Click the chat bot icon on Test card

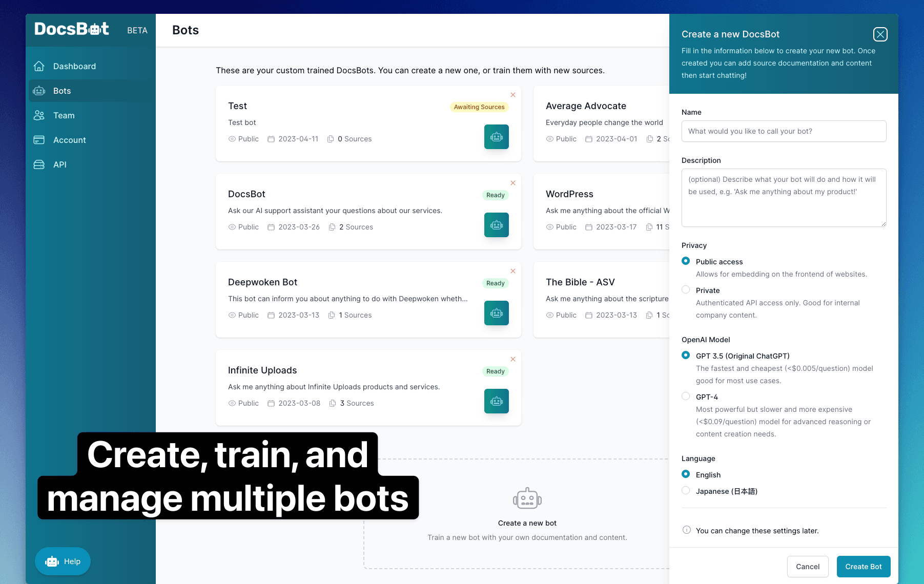click(496, 137)
